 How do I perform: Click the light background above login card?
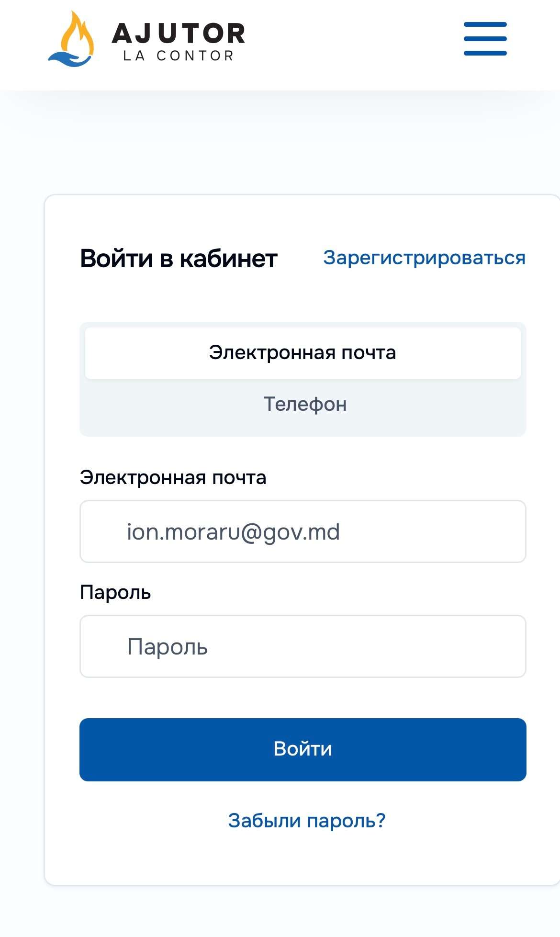click(x=287, y=144)
